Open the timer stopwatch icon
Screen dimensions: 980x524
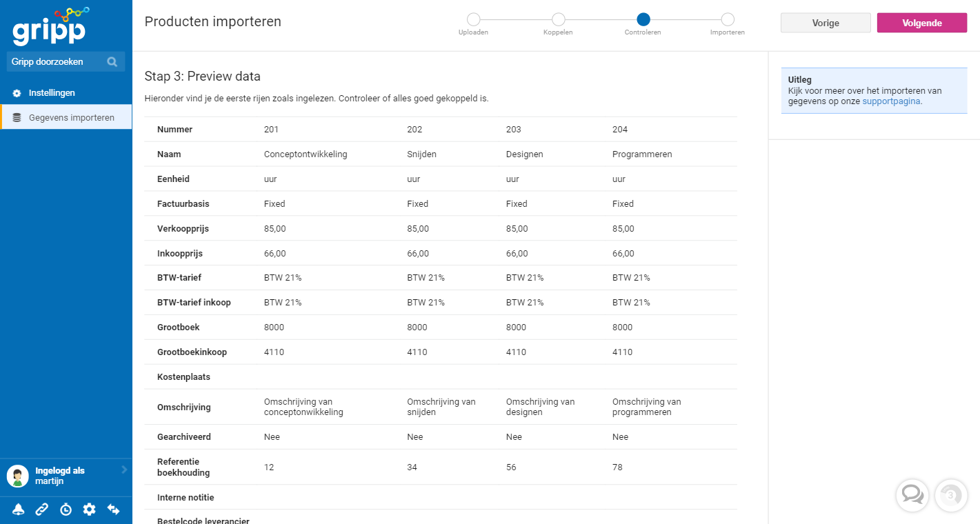pos(66,510)
